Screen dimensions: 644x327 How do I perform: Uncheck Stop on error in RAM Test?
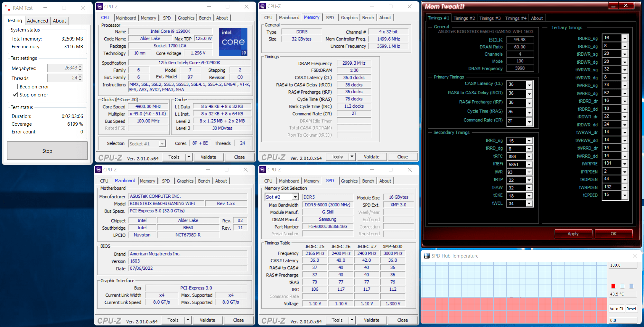pyautogui.click(x=15, y=95)
